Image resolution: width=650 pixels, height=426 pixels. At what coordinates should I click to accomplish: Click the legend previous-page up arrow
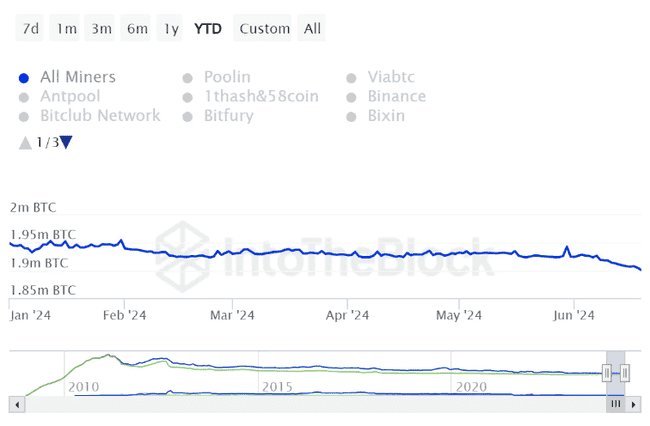(x=25, y=143)
